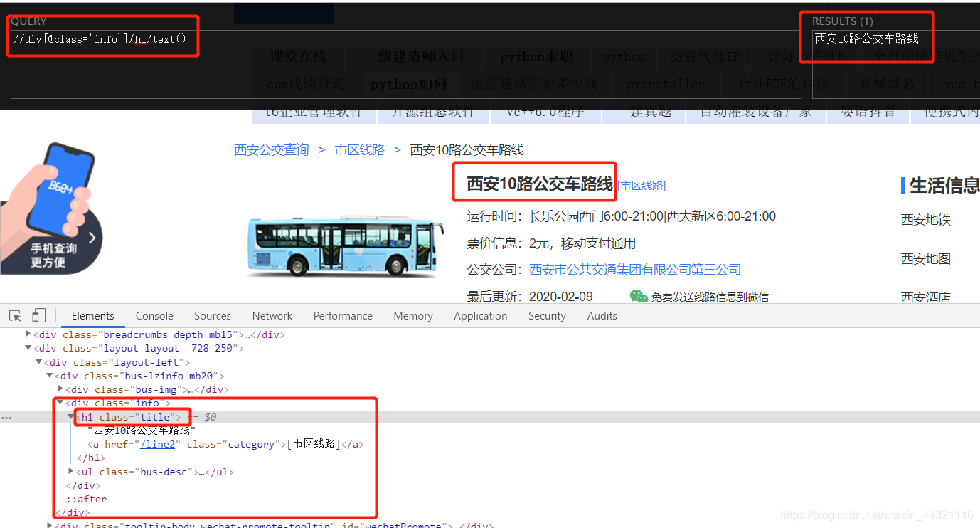Collapse the layout layout--728-250 div

click(x=28, y=348)
